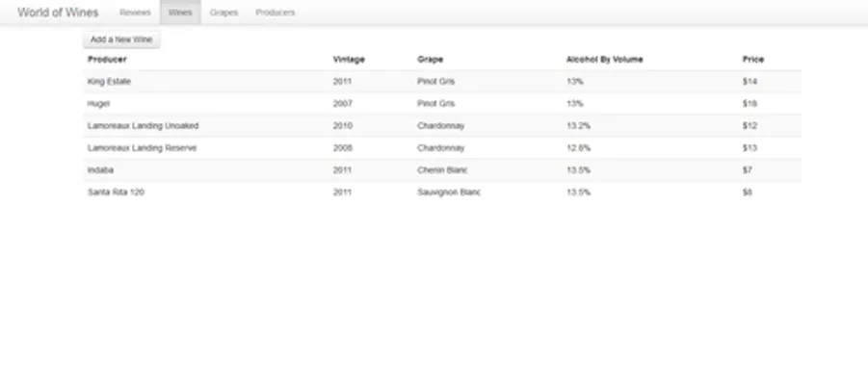Select the Indaba wine row
The width and height of the screenshot is (868, 385).
click(x=100, y=170)
